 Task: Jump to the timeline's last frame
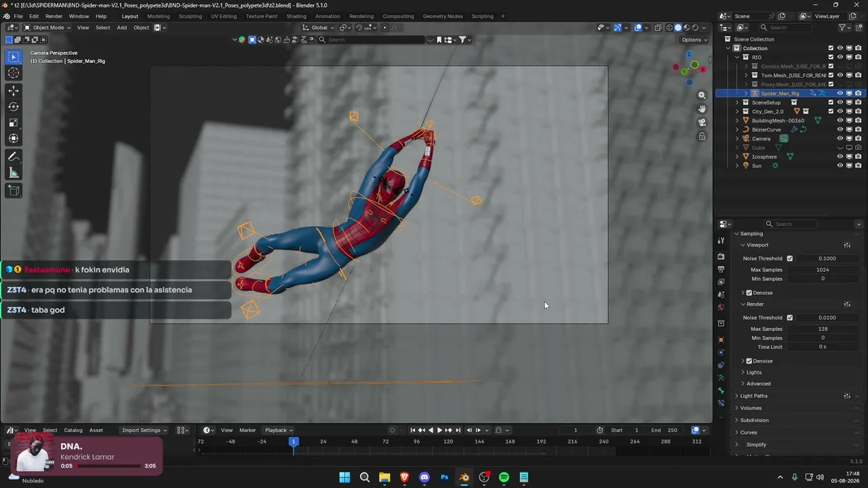(x=458, y=430)
